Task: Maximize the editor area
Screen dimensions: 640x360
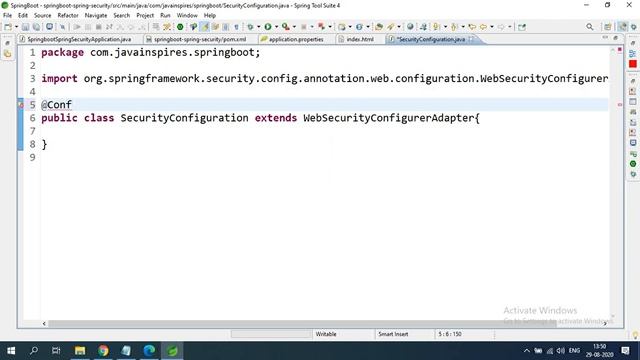Action: pyautogui.click(x=616, y=38)
